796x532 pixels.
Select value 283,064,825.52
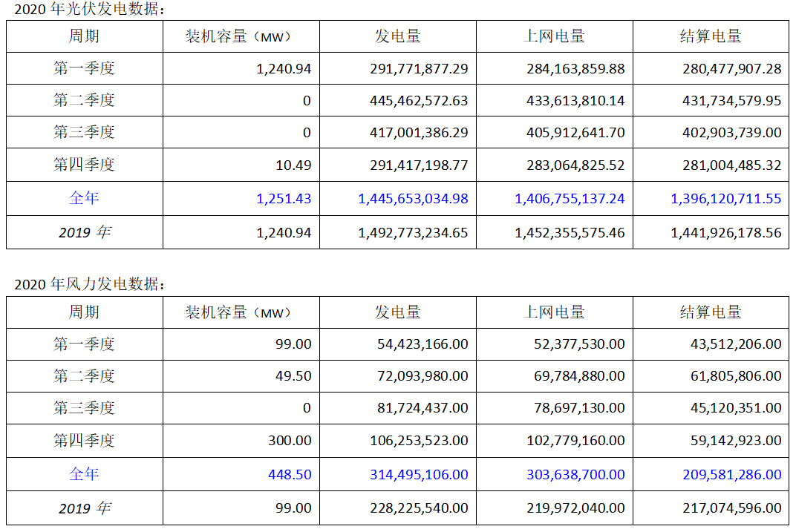tap(575, 165)
